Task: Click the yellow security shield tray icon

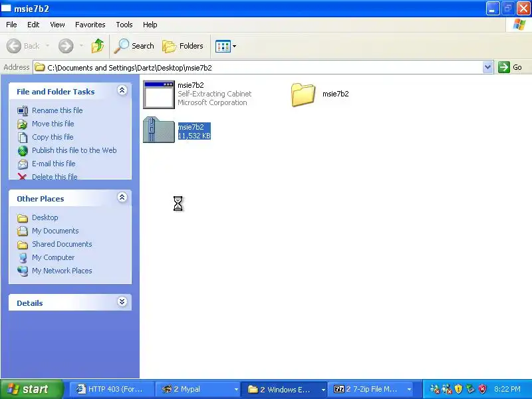Action: click(458, 389)
